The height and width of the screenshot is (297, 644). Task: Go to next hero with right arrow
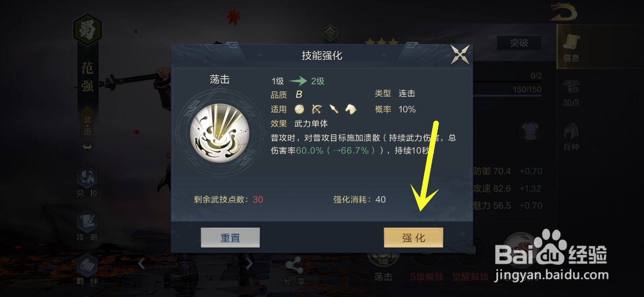tap(249, 264)
